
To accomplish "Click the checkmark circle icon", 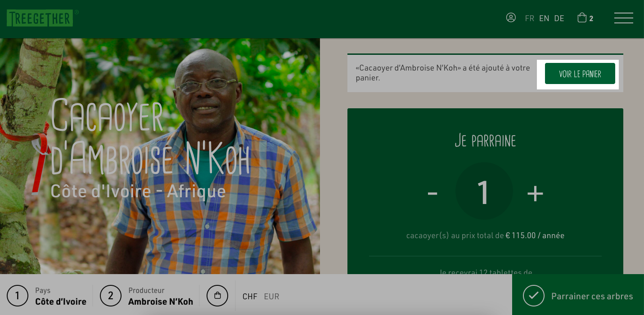I will 534,296.
